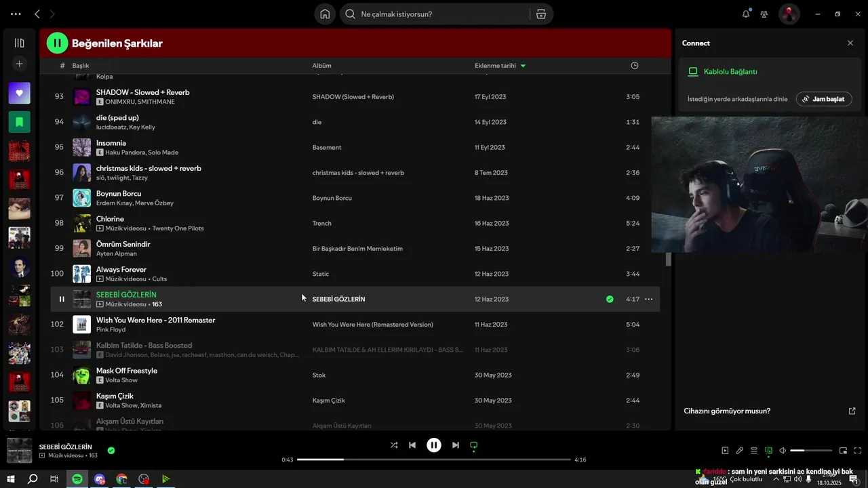The image size is (868, 488).
Task: Open Your Library panel icon
Action: 19,43
